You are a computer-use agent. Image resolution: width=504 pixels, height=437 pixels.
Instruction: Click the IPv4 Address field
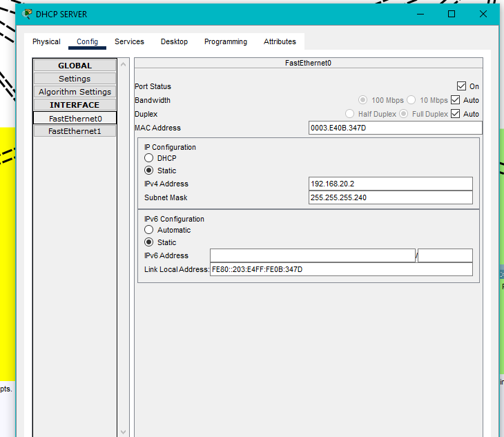390,184
